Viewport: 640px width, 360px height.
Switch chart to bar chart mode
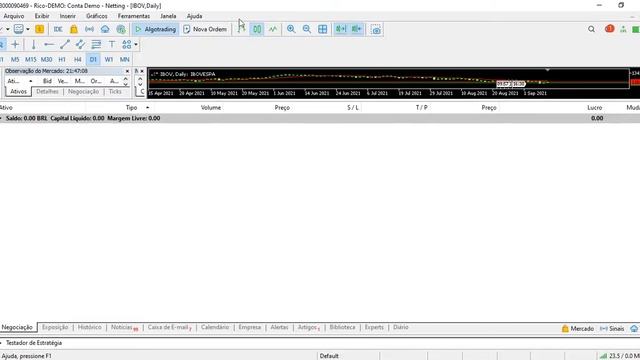pos(241,29)
